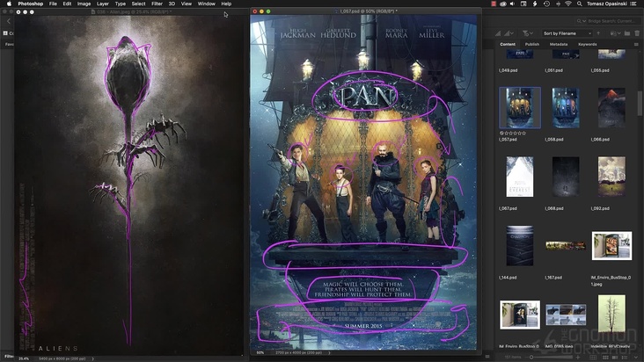The width and height of the screenshot is (644, 362).
Task: Click the Wi-Fi status icon
Action: tap(568, 4)
